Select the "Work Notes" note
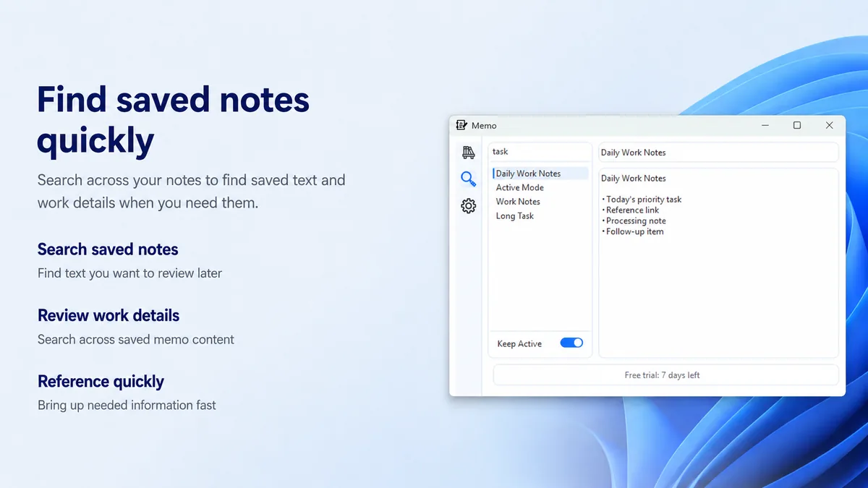The image size is (868, 488). click(518, 202)
